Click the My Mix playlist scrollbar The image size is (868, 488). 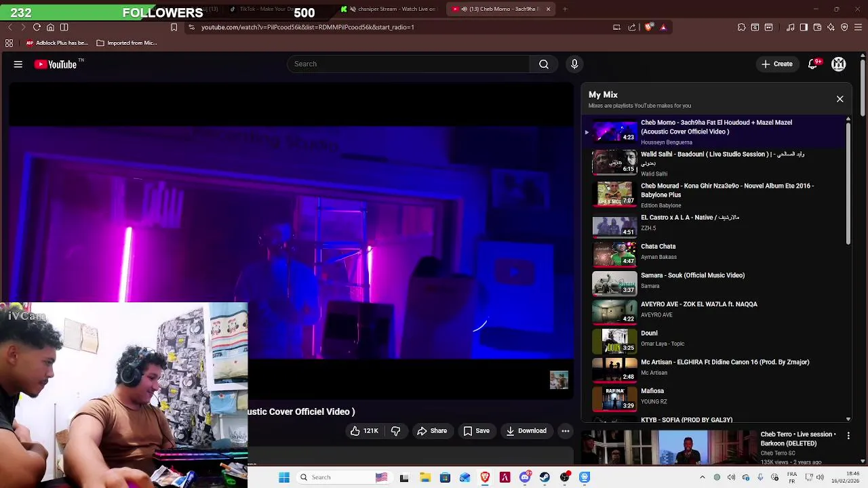[x=848, y=183]
